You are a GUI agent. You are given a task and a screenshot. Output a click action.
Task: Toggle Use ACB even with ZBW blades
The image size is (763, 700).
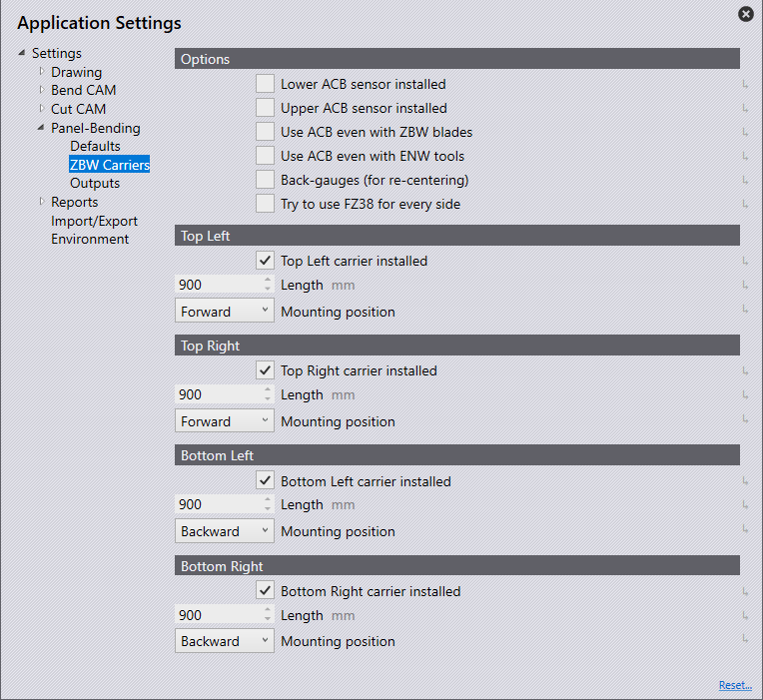click(x=265, y=132)
